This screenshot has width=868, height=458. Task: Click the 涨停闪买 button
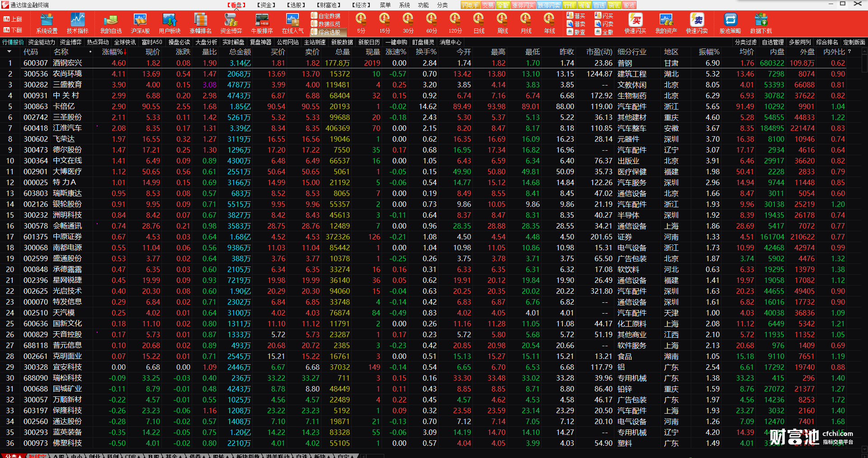tap(523, 5)
